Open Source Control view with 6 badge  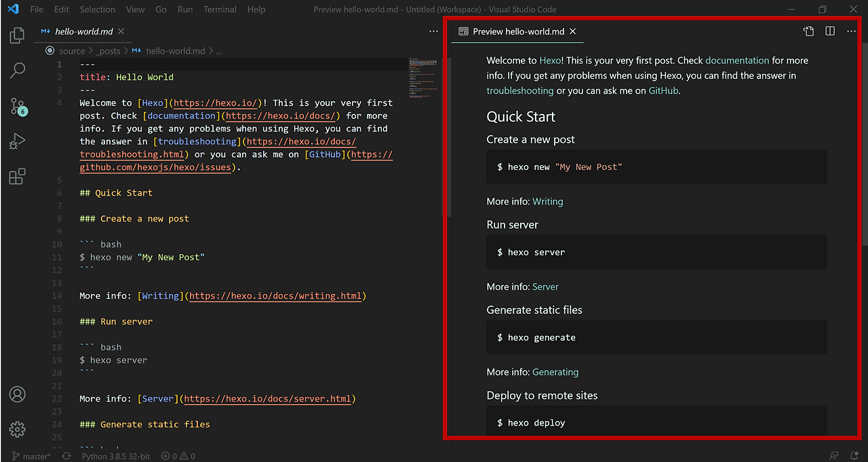18,106
